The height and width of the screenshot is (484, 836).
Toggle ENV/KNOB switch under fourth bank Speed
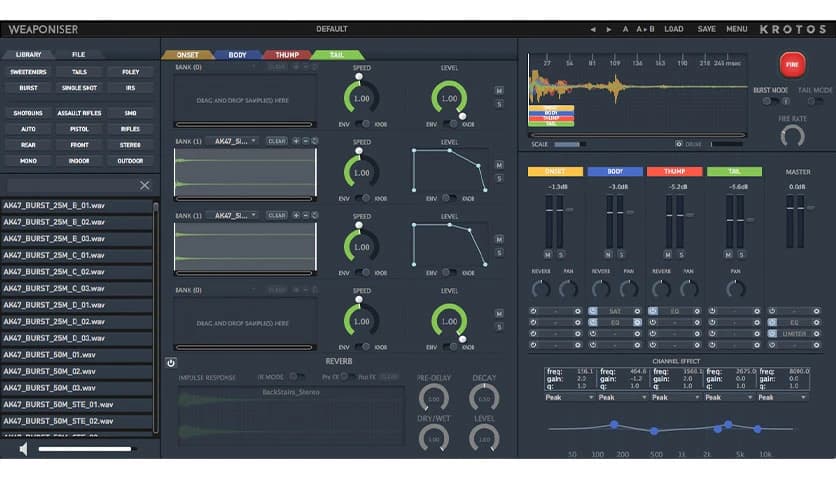pyautogui.click(x=363, y=347)
